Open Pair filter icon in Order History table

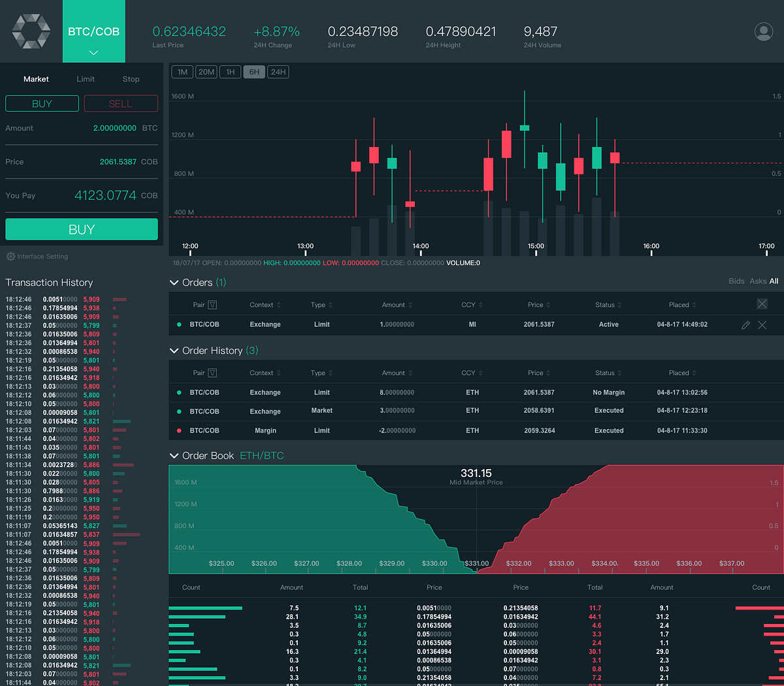212,372
